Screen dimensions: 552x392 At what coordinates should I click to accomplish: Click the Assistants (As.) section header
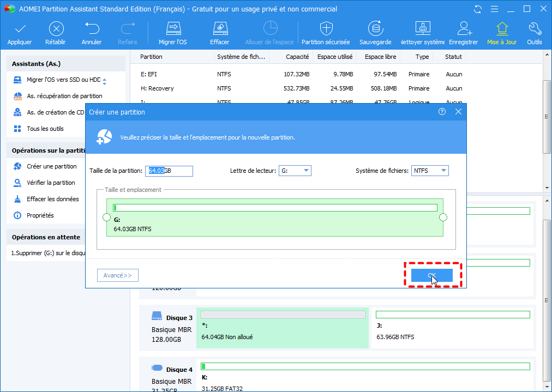tap(66, 64)
